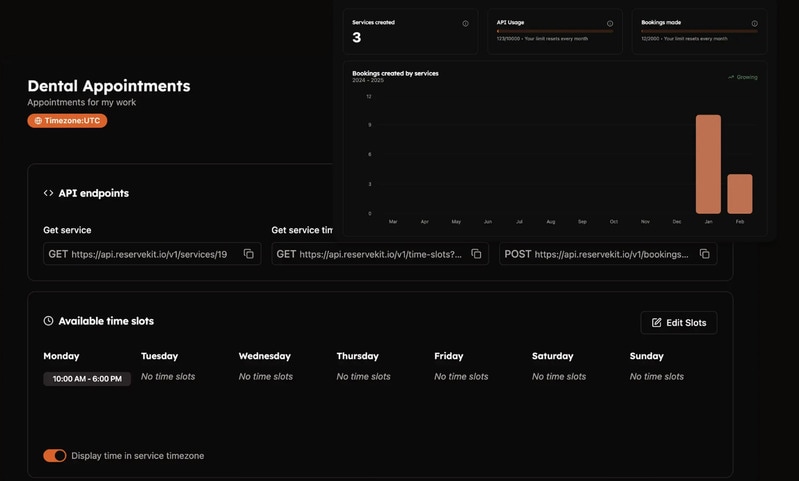Click the API Usage progress bar
Image resolution: width=799 pixels, height=481 pixels.
(554, 31)
